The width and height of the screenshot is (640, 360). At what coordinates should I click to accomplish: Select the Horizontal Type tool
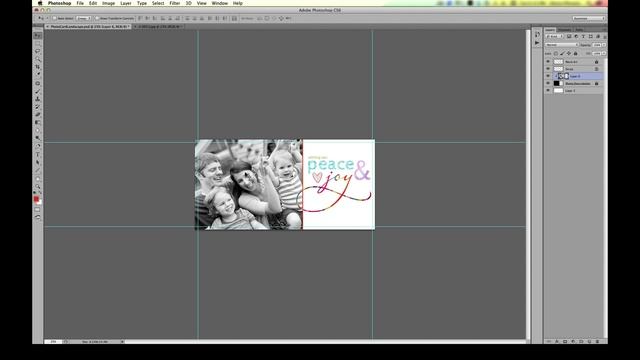[x=38, y=154]
